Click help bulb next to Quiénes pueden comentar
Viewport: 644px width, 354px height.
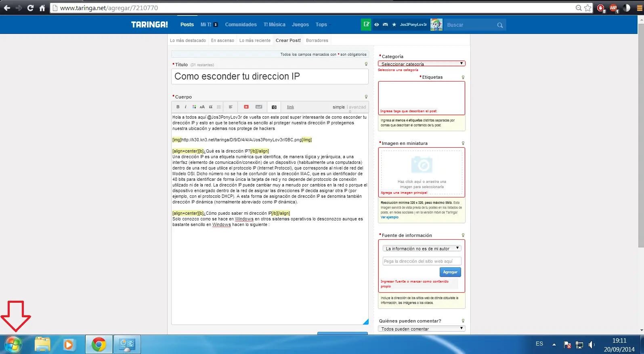[463, 321]
